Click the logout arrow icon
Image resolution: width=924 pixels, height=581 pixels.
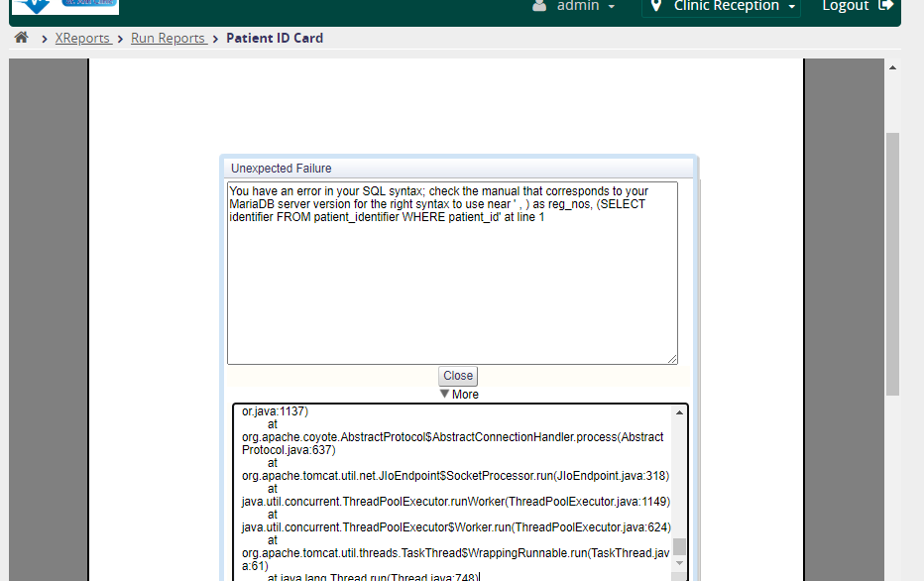click(x=885, y=6)
